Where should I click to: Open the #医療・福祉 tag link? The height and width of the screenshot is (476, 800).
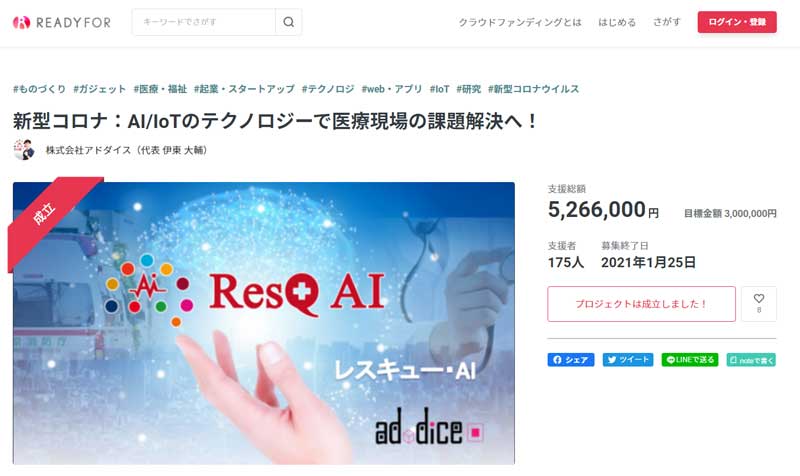click(x=160, y=89)
